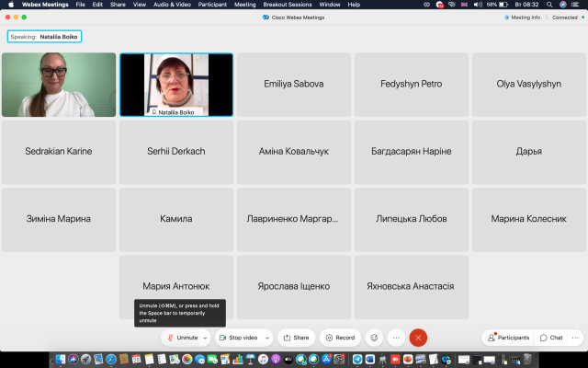This screenshot has height=368, width=588.
Task: Open the Meeting menu
Action: click(245, 5)
